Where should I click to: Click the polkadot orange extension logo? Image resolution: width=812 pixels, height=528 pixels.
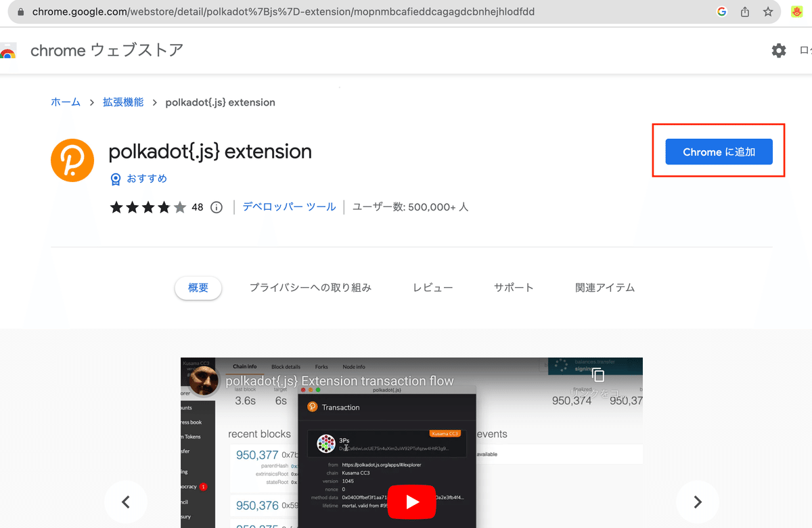72,160
